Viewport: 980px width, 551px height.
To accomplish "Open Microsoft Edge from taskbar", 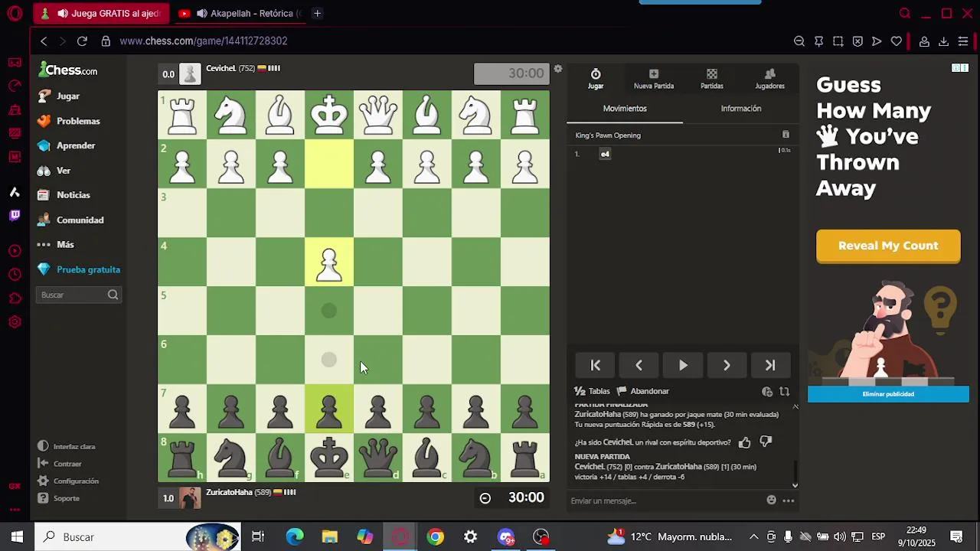I will click(x=294, y=536).
